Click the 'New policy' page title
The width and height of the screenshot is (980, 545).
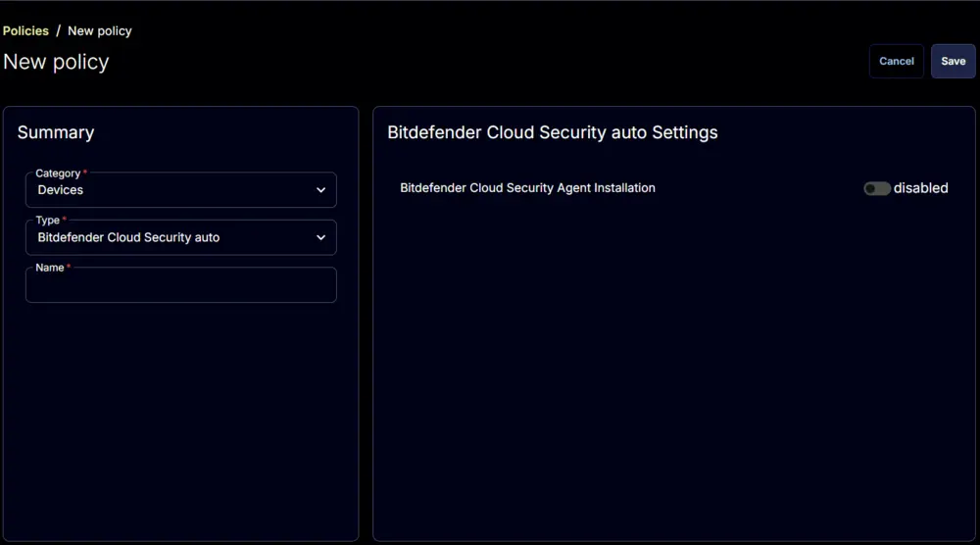(56, 62)
